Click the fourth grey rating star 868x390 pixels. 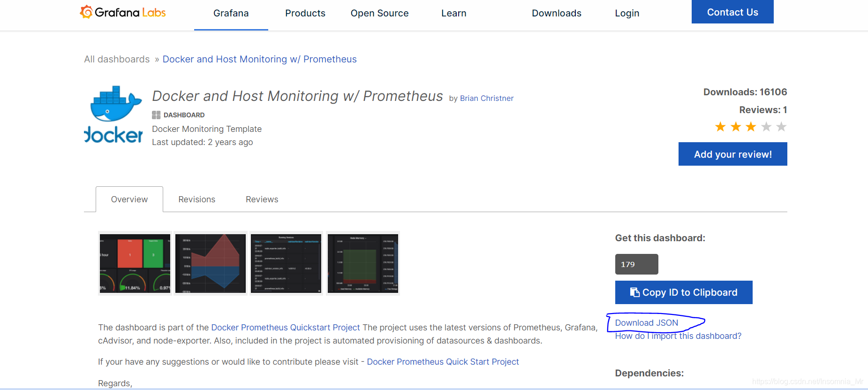coord(766,127)
